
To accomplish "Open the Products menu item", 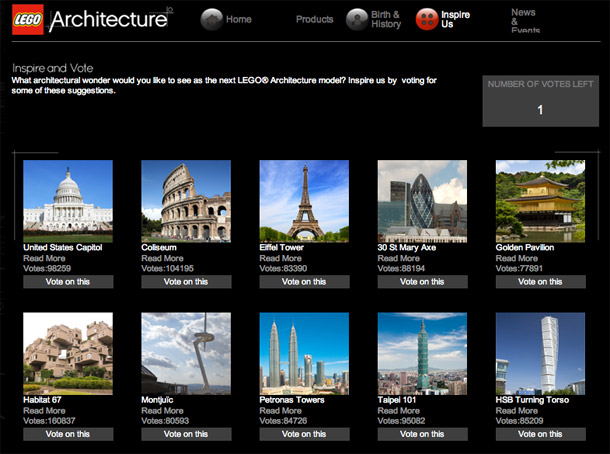I will [314, 19].
